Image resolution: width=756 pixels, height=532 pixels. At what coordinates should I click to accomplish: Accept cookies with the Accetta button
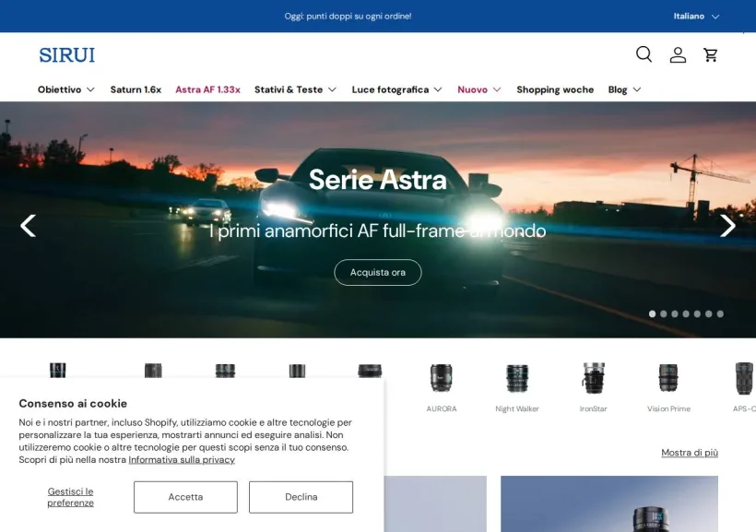coord(185,497)
